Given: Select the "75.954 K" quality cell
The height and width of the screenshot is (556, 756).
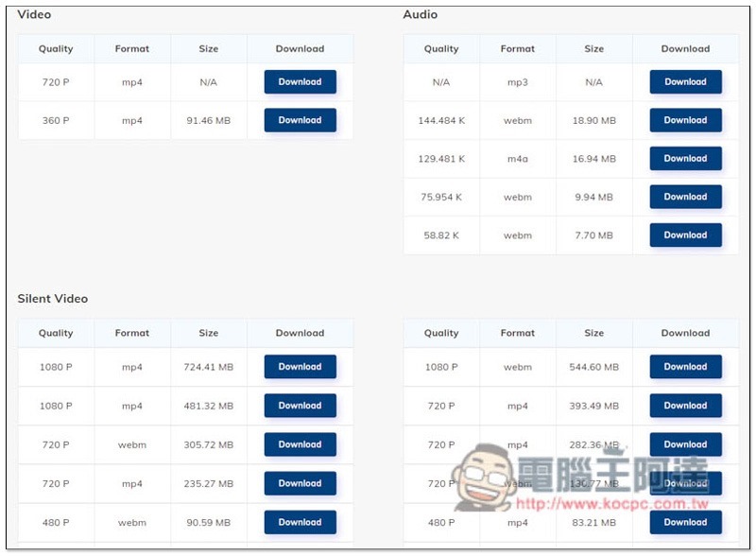Looking at the screenshot, I should point(441,197).
